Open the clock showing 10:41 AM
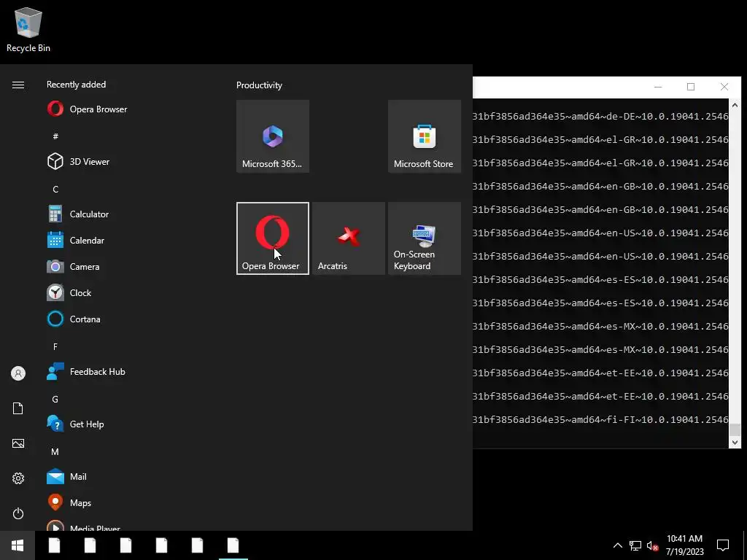Image resolution: width=747 pixels, height=560 pixels. 684,545
